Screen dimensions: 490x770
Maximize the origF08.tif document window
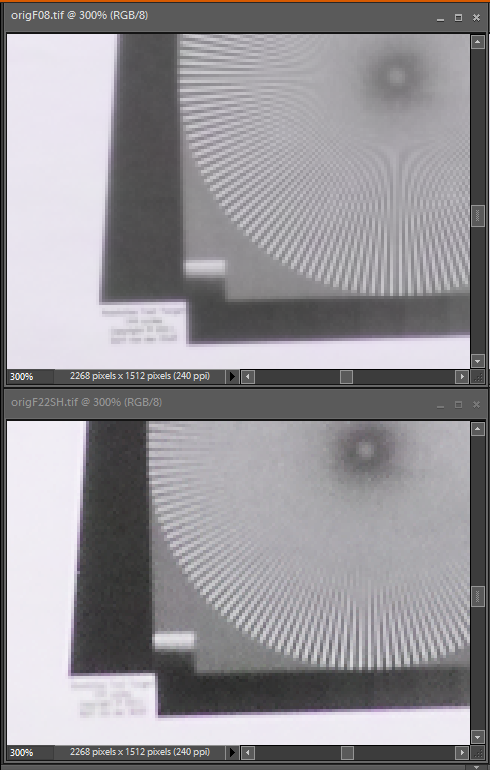458,18
